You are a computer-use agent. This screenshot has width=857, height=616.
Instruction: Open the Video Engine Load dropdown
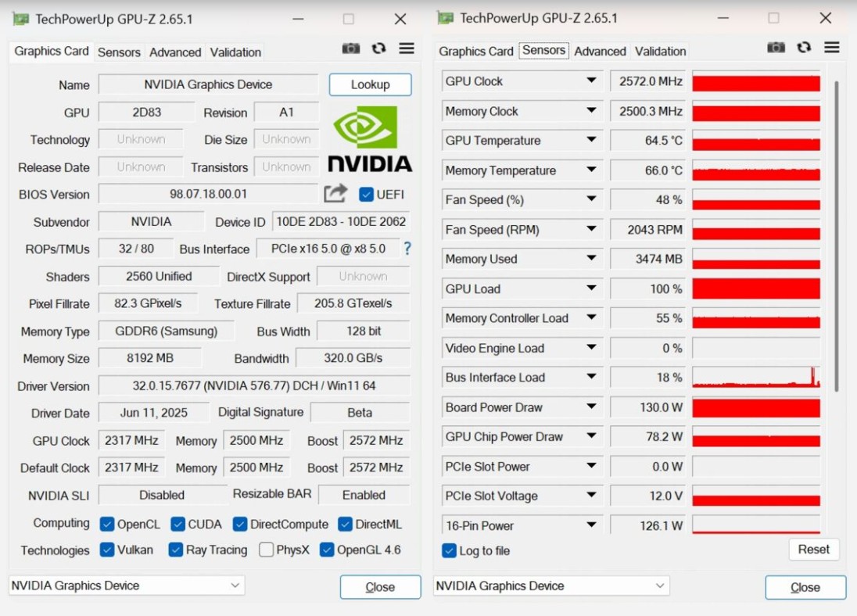(x=591, y=347)
